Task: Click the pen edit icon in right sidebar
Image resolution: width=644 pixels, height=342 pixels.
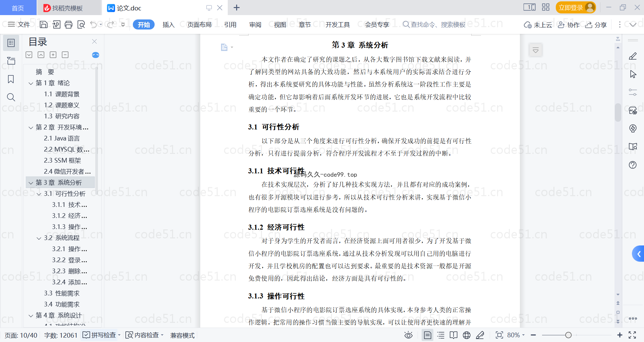Action: (633, 56)
